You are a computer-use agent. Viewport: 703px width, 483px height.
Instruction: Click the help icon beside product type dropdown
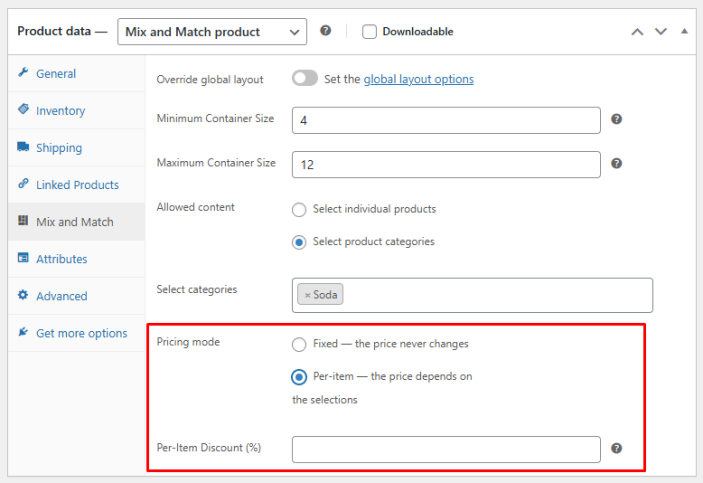point(325,31)
